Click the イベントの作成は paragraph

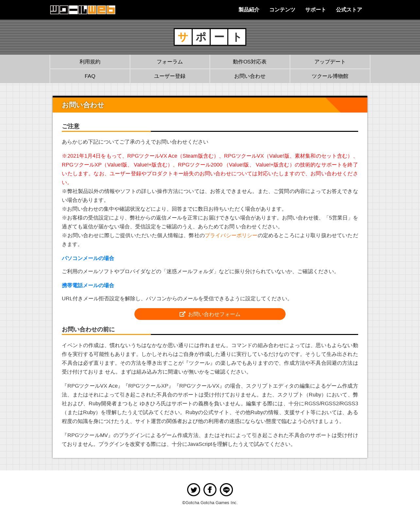click(x=210, y=359)
